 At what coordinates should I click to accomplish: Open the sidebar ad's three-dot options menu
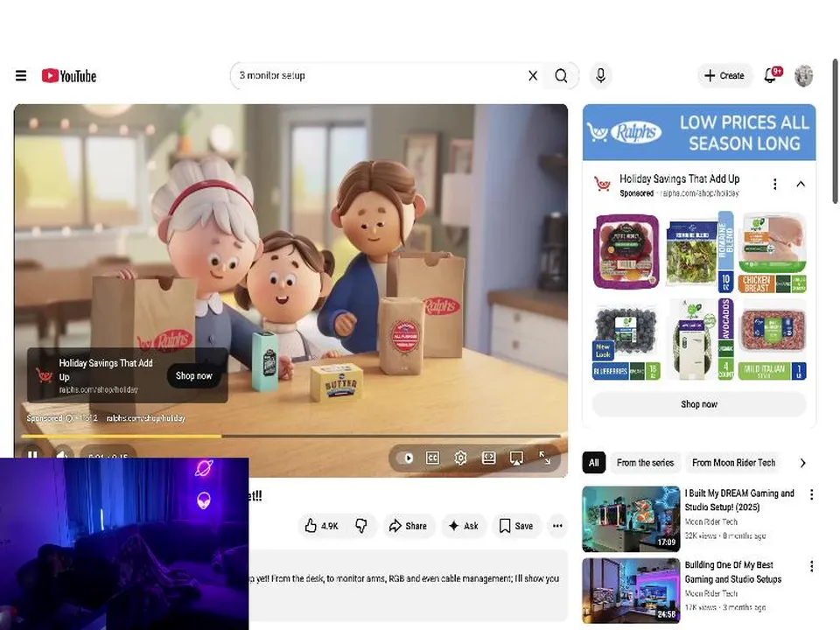click(x=774, y=185)
